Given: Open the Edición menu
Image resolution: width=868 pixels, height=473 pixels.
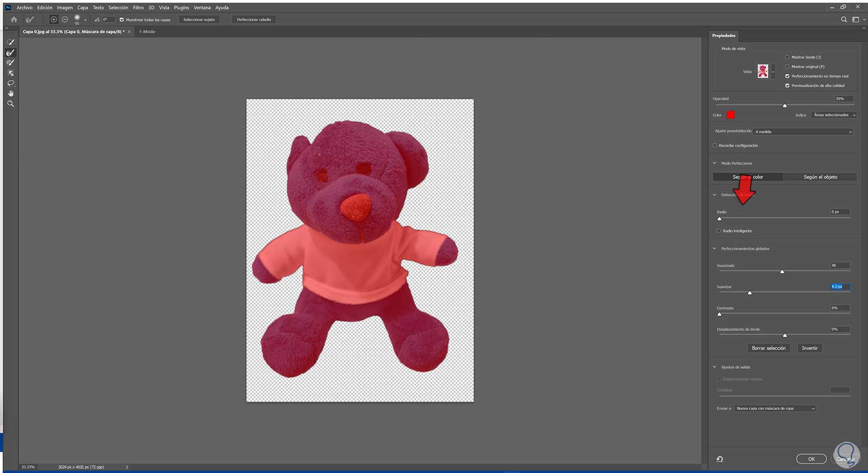Looking at the screenshot, I should point(44,8).
